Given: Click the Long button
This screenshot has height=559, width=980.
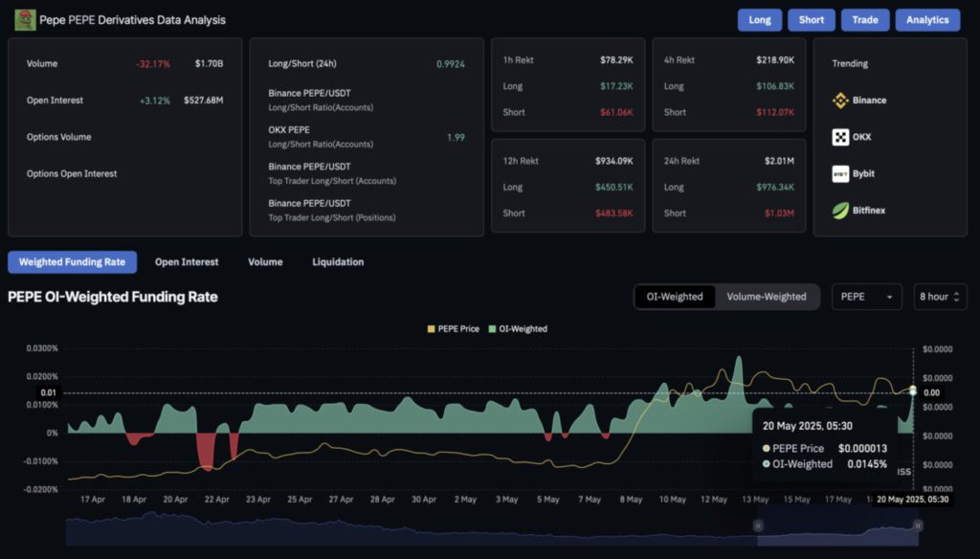Looking at the screenshot, I should click(x=759, y=20).
